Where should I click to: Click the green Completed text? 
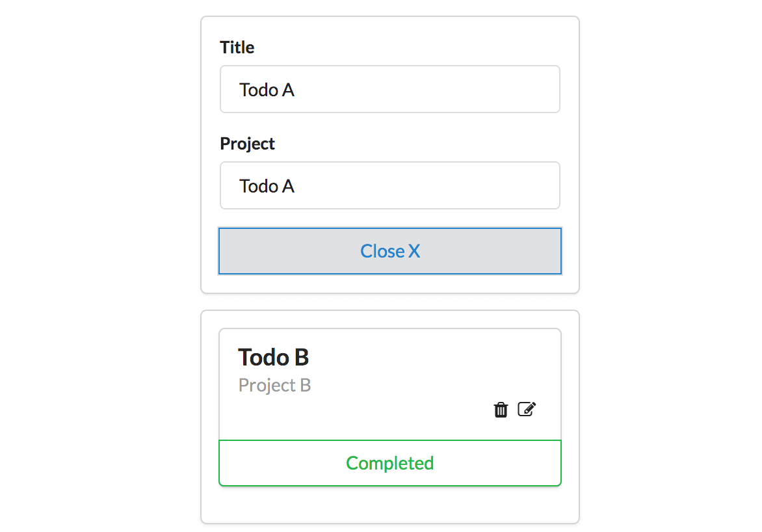[x=389, y=464]
